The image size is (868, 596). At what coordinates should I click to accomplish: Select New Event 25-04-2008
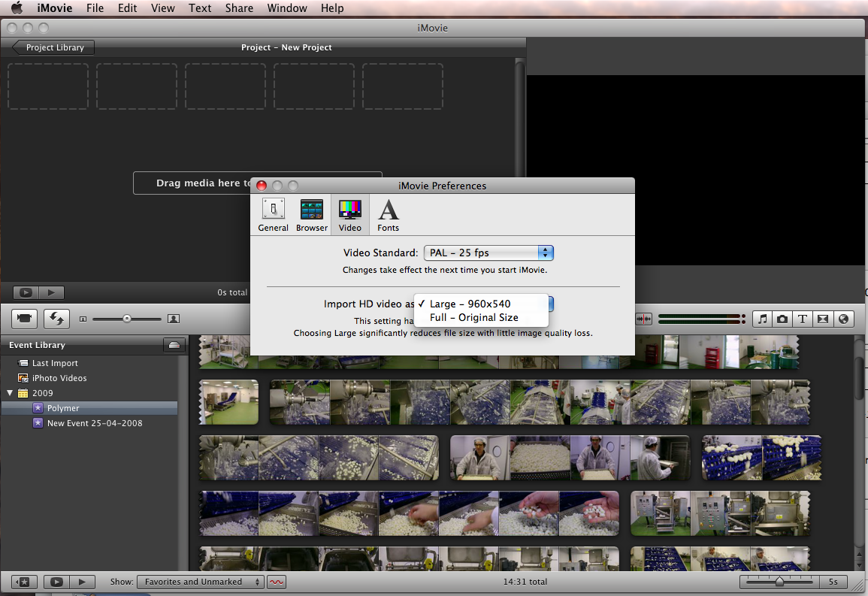click(x=95, y=423)
